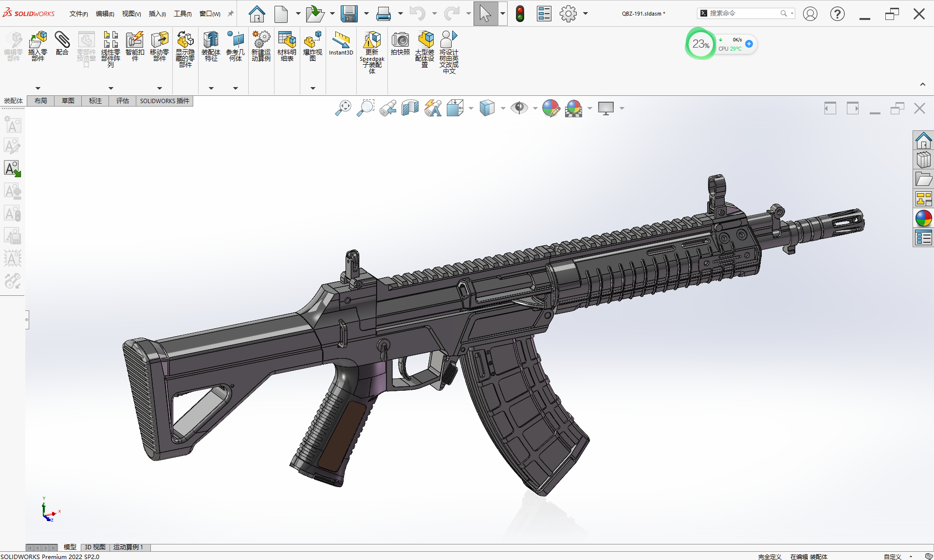The height and width of the screenshot is (560, 934).
Task: Open Assembly Features (装配体特征) tool
Action: pos(211,40)
